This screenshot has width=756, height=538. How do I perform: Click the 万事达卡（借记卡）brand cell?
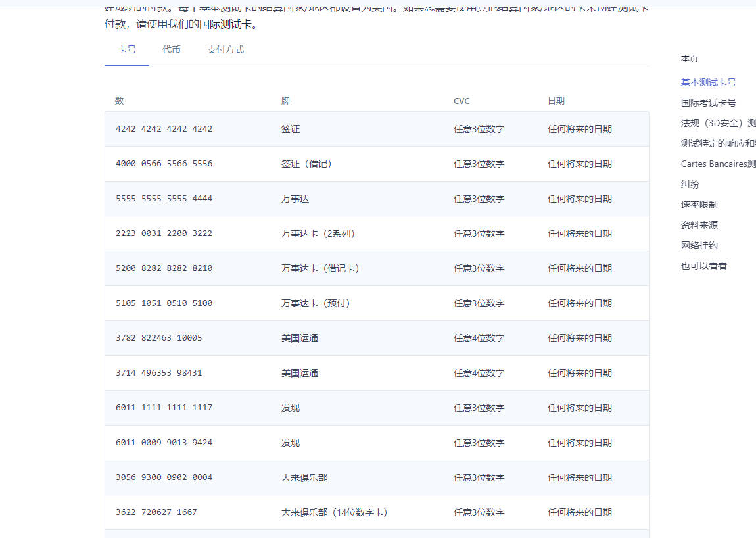click(x=321, y=268)
